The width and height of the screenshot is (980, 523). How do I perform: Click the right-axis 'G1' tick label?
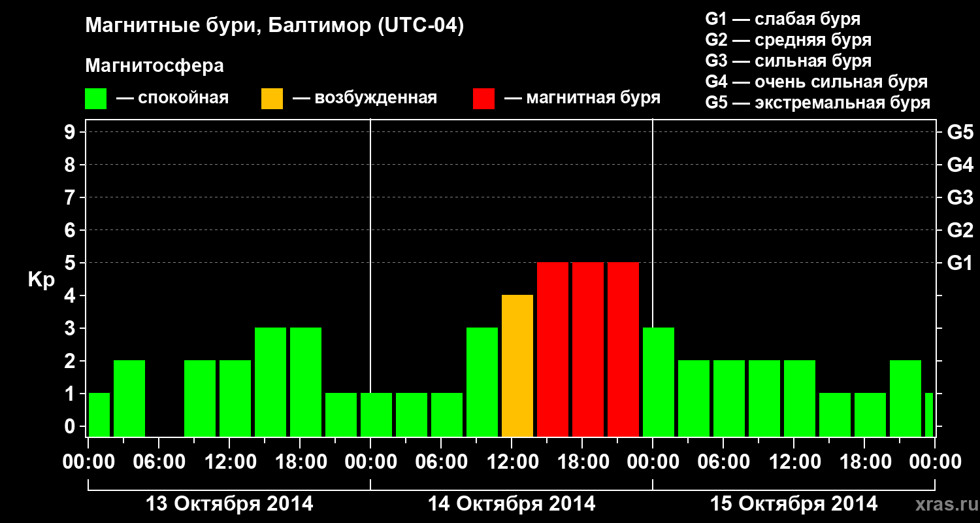point(960,263)
